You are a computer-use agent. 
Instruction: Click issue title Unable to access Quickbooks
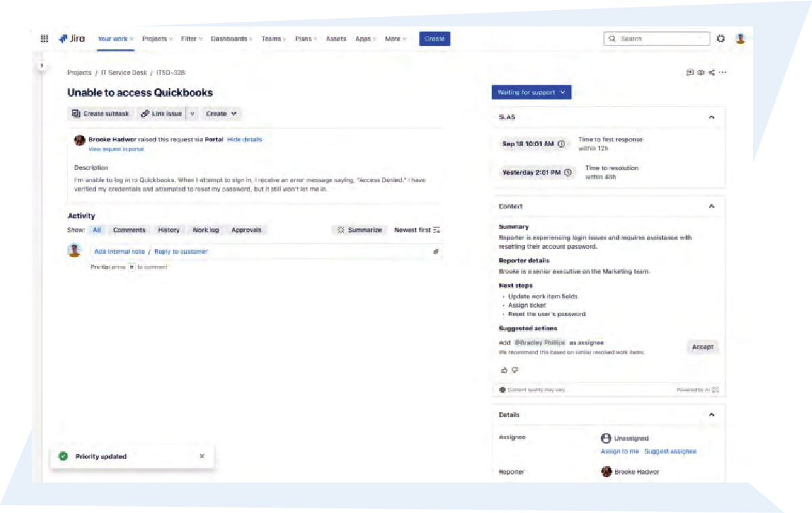click(140, 93)
